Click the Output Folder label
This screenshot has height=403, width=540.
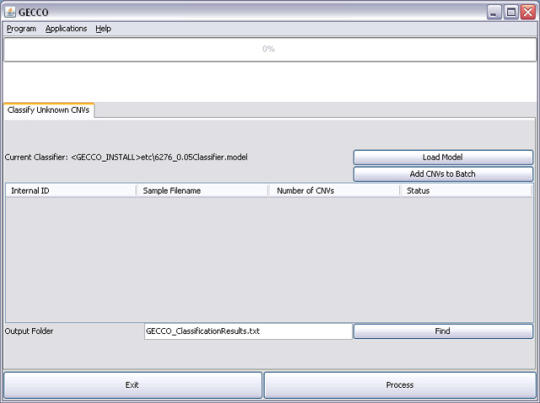click(29, 331)
